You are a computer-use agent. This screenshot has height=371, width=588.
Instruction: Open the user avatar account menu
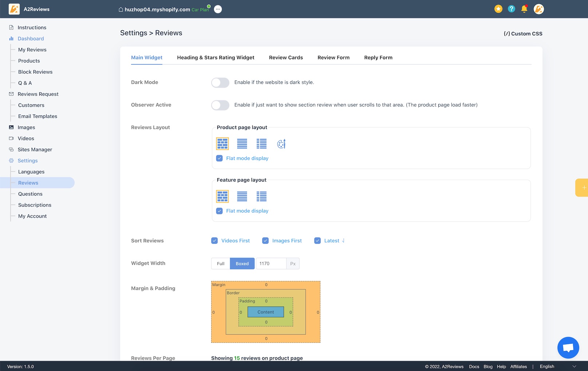tap(539, 9)
